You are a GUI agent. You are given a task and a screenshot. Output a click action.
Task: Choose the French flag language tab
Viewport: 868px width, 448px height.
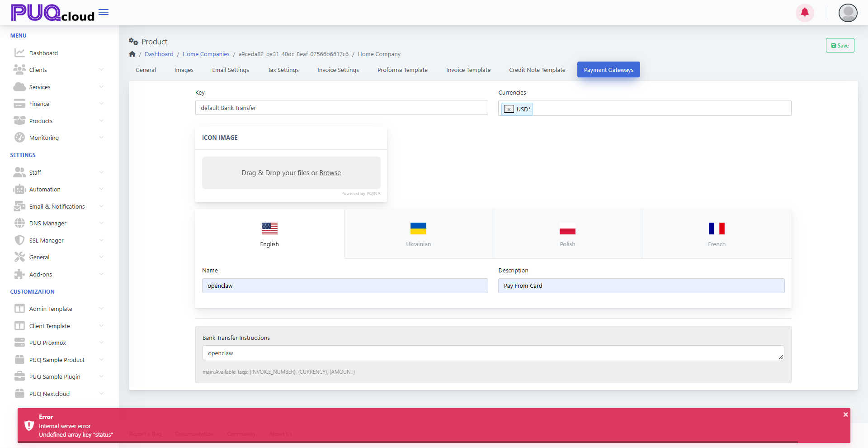717,234
